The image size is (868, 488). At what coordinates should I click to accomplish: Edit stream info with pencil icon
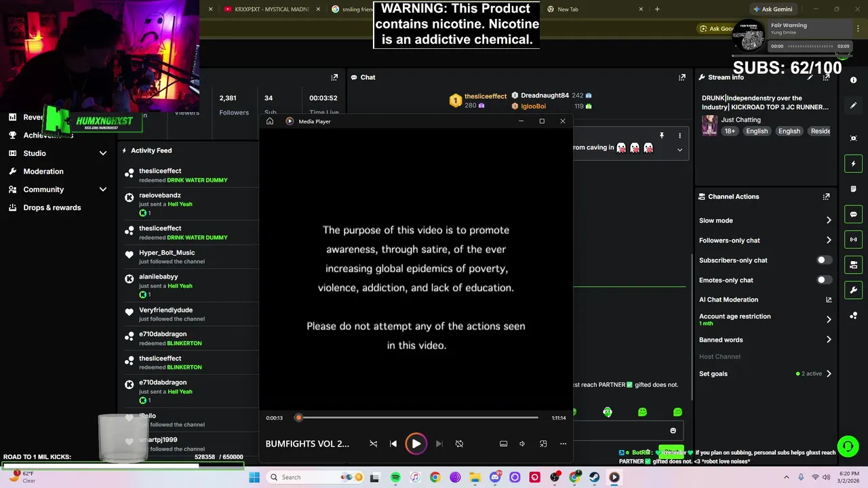tap(810, 77)
